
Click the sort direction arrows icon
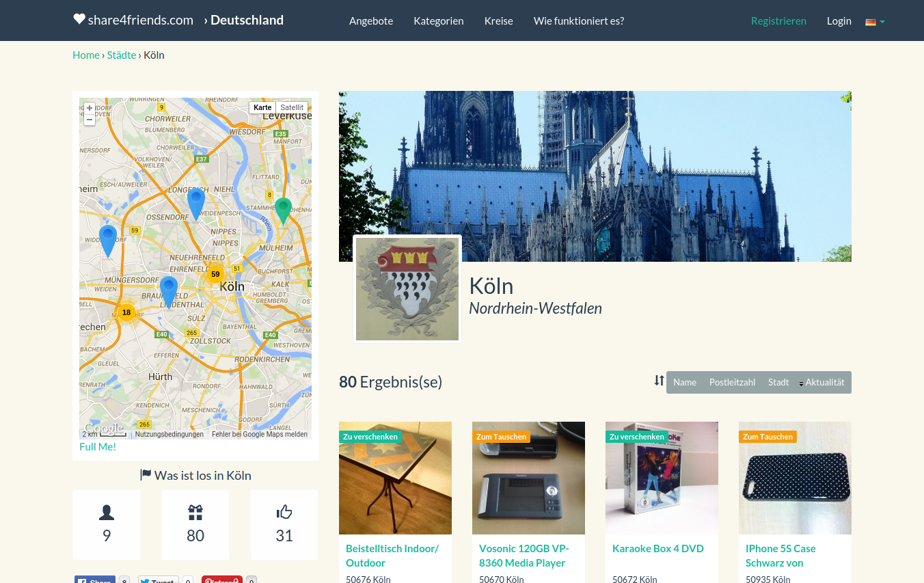[659, 381]
